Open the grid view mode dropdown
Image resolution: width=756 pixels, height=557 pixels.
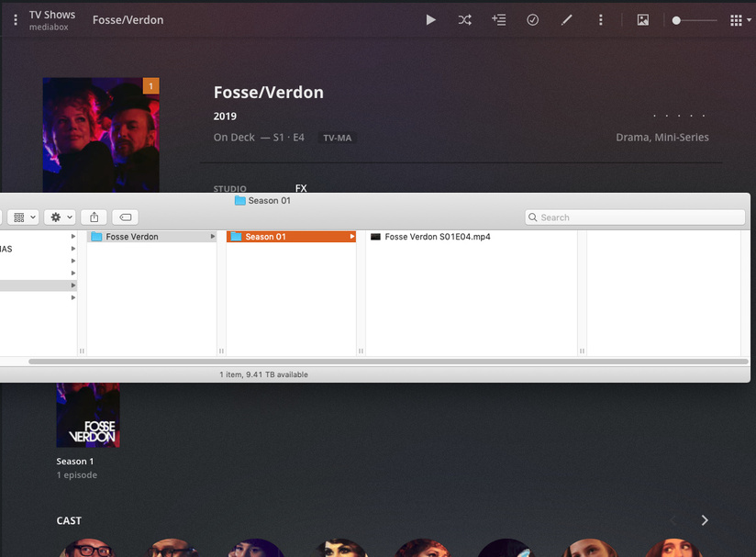740,20
